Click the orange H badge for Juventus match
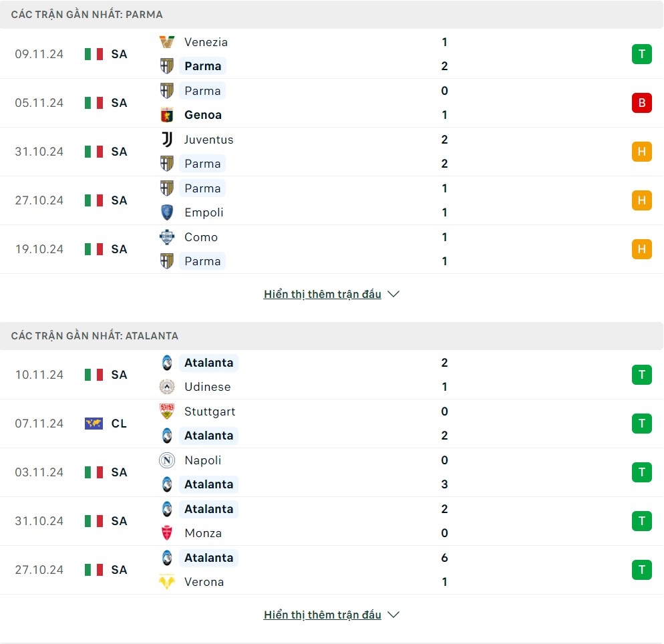This screenshot has width=664, height=644. [x=641, y=152]
